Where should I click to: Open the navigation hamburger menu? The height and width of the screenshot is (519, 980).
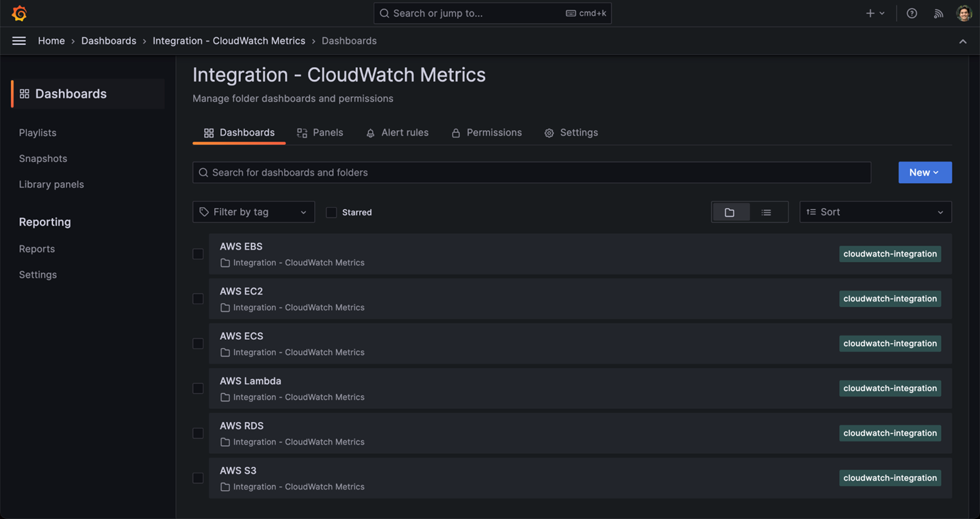click(18, 40)
